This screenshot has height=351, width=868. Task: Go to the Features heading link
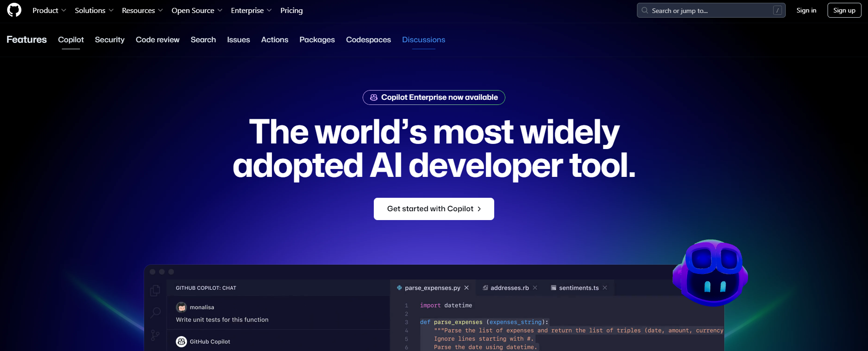point(27,39)
